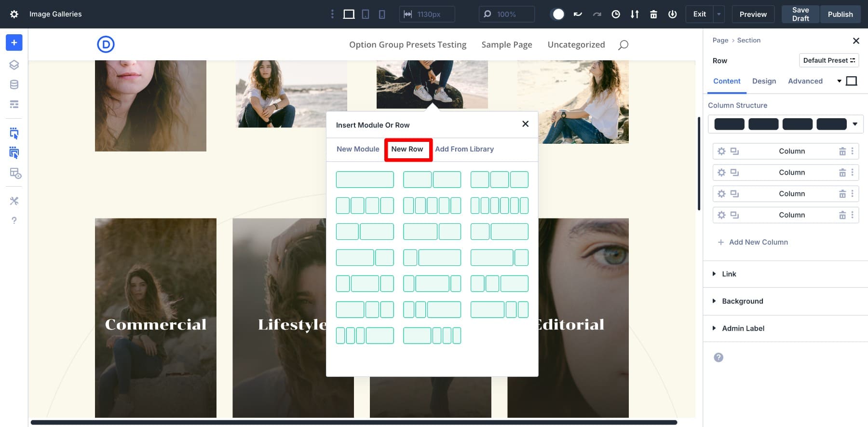Image resolution: width=868 pixels, height=427 pixels.
Task: Open the Layers panel icon in sidebar
Action: click(x=14, y=65)
